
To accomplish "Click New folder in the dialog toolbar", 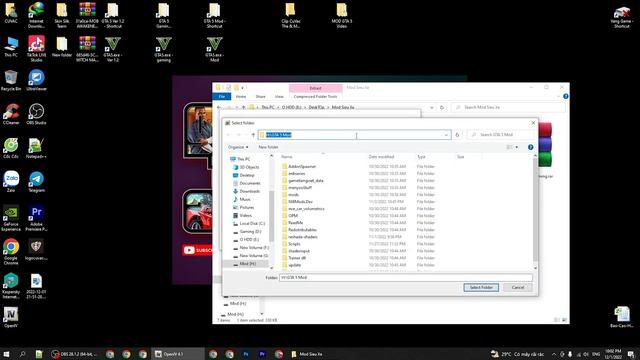I will point(268,147).
